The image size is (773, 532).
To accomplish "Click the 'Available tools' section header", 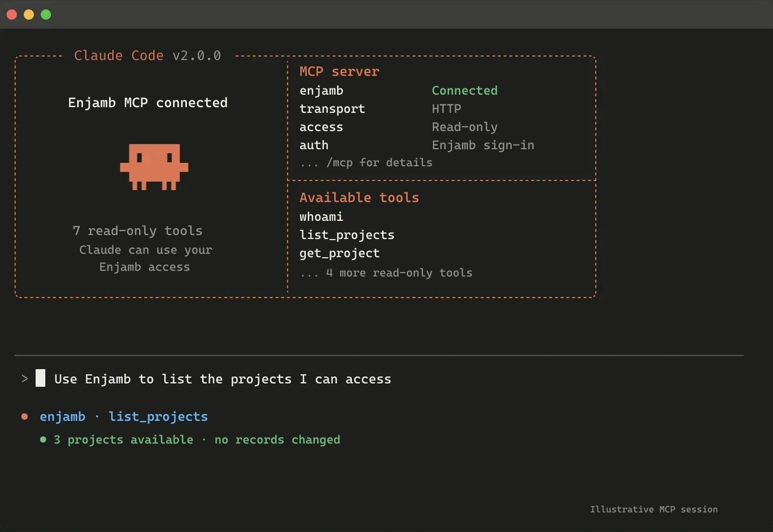I will pos(360,197).
